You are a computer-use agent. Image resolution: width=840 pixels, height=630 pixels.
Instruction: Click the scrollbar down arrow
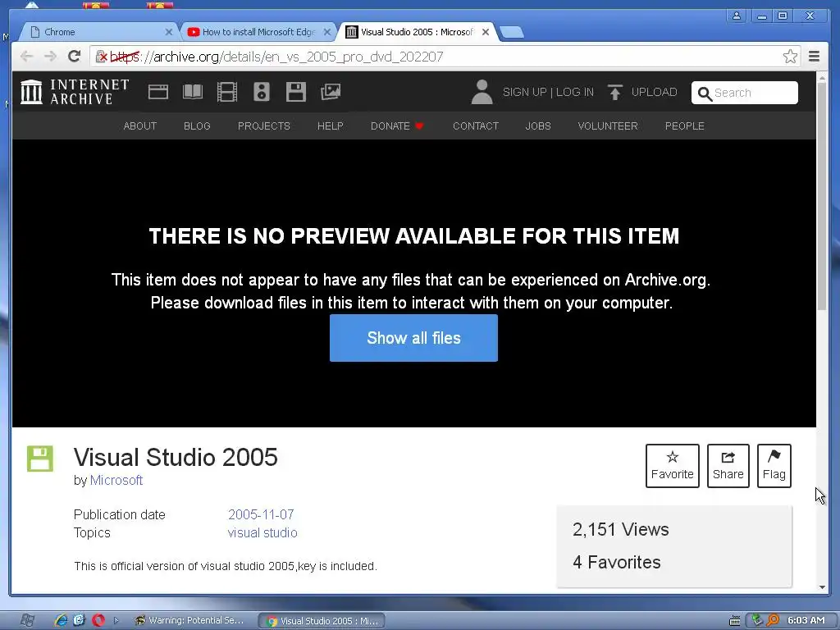(822, 587)
